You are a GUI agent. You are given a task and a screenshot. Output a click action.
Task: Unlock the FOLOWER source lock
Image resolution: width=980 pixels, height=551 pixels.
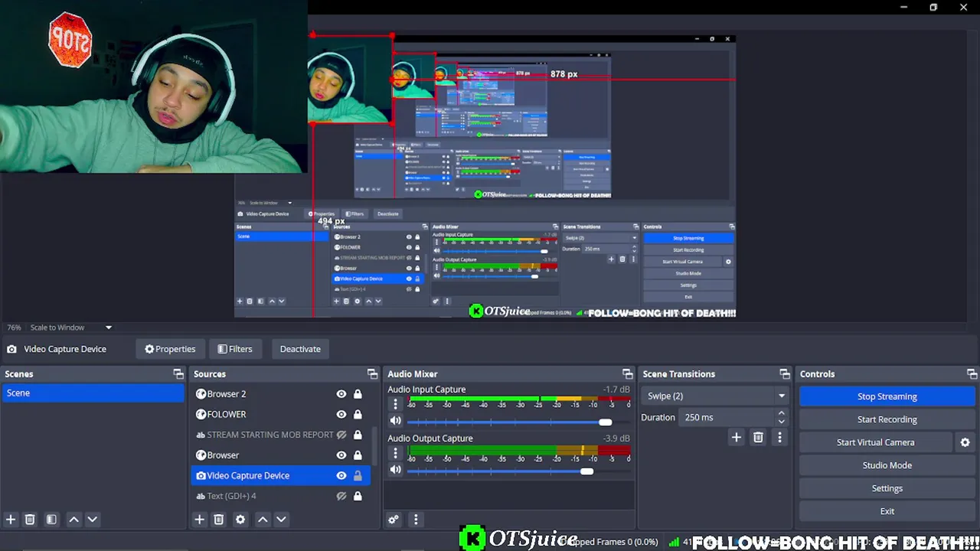[358, 414]
